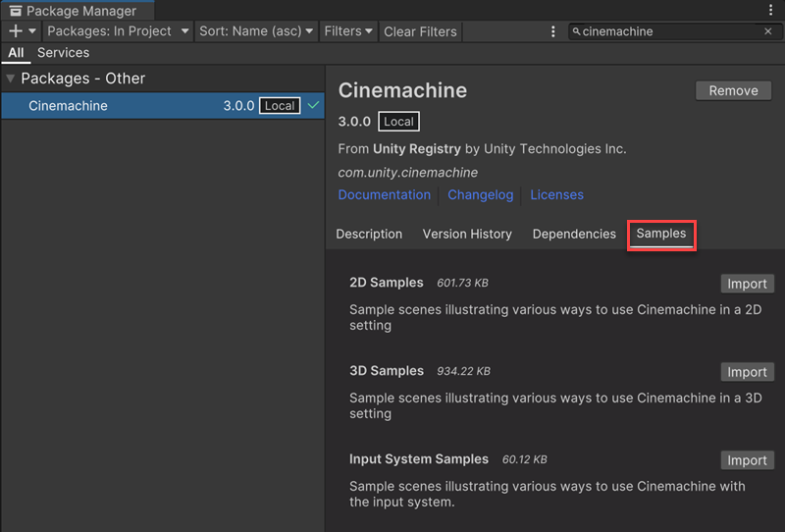Import the 2D Samples
Image resolution: width=785 pixels, height=532 pixels.
(x=747, y=284)
